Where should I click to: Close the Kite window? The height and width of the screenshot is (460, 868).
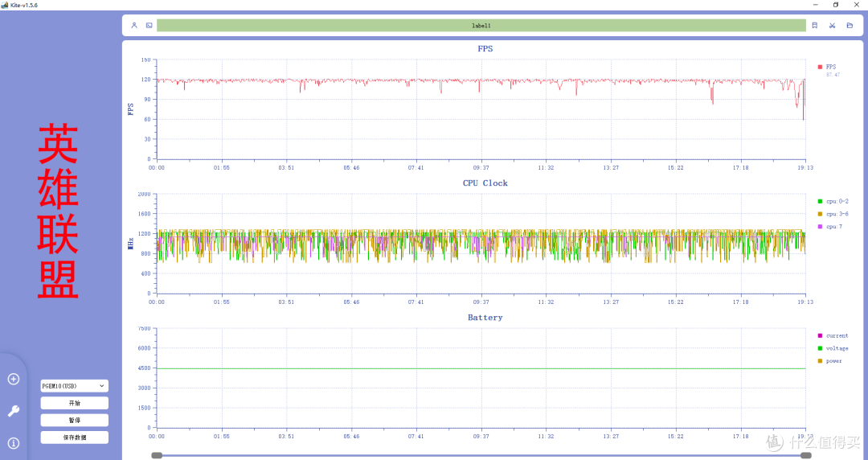click(857, 5)
